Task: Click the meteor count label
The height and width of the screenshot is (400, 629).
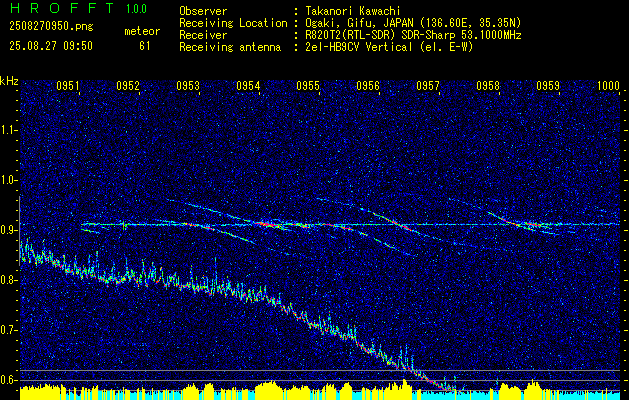Action: (142, 31)
